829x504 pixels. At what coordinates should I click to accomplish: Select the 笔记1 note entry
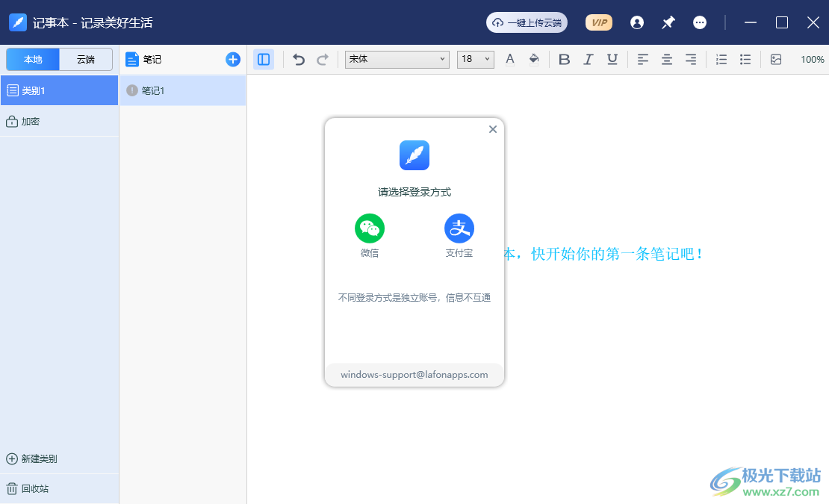(183, 90)
